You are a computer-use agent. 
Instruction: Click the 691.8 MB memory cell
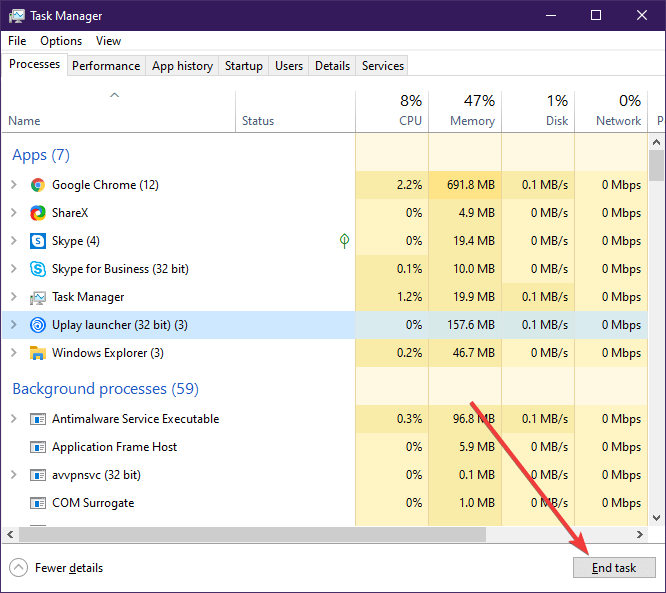click(465, 185)
